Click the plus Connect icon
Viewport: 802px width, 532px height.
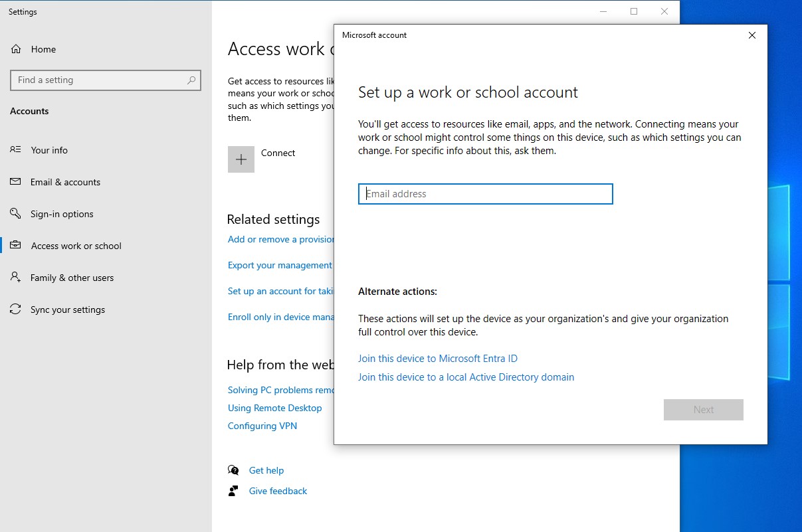tap(241, 159)
